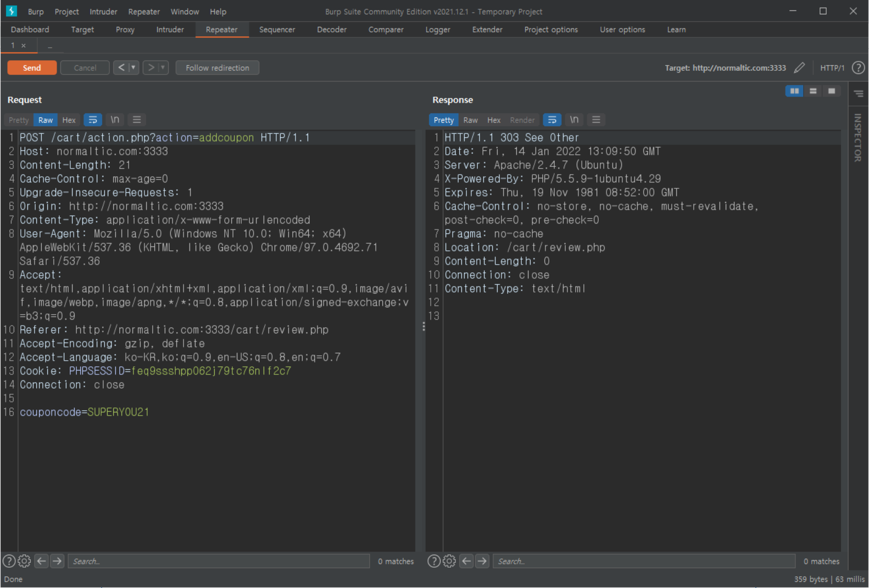
Task: Open the Window menu
Action: pos(185,12)
